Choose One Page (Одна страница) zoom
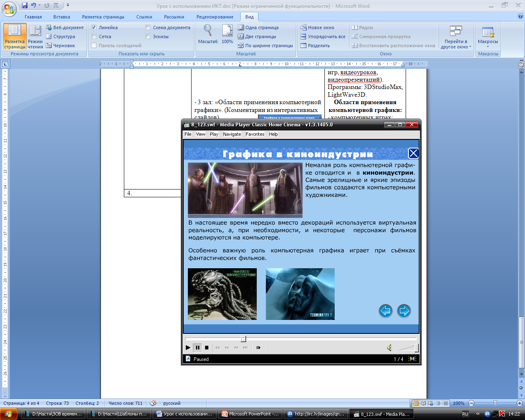This screenshot has width=525, height=420. 258,27
